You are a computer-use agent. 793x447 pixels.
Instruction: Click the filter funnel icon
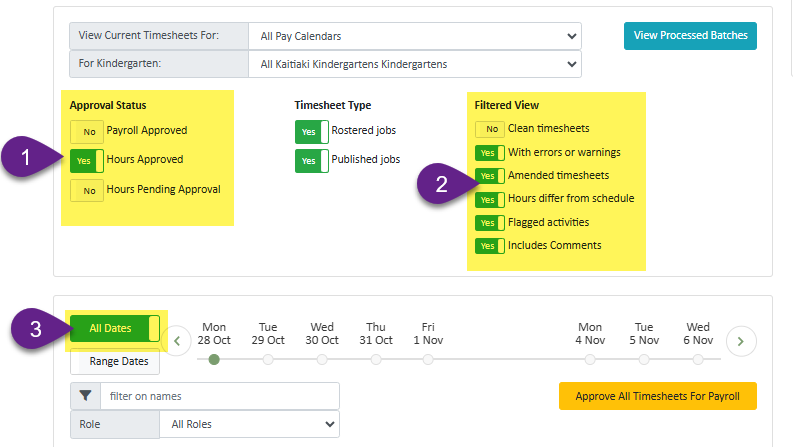[85, 396]
